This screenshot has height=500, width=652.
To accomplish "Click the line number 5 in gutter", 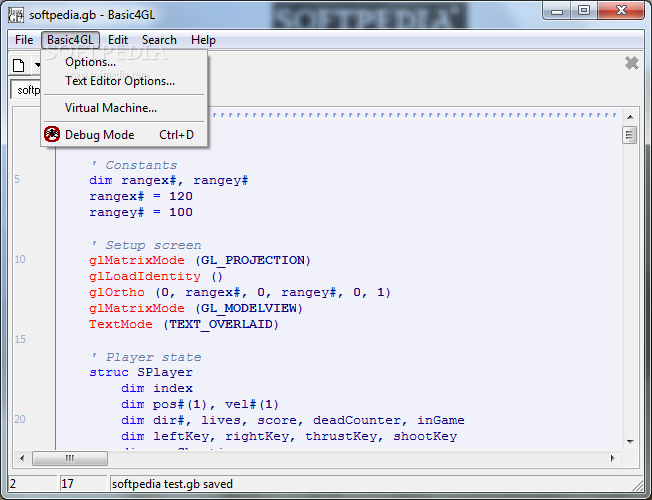I will pos(17,179).
